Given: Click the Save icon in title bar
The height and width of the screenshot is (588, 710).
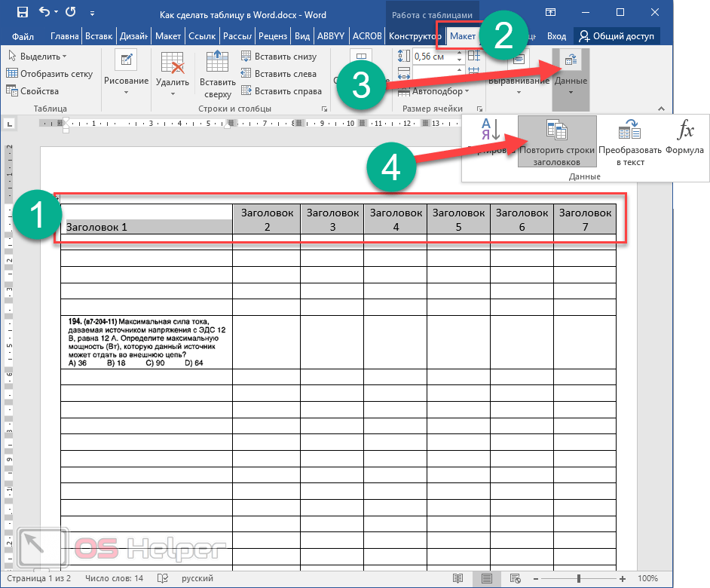Looking at the screenshot, I should (x=22, y=14).
